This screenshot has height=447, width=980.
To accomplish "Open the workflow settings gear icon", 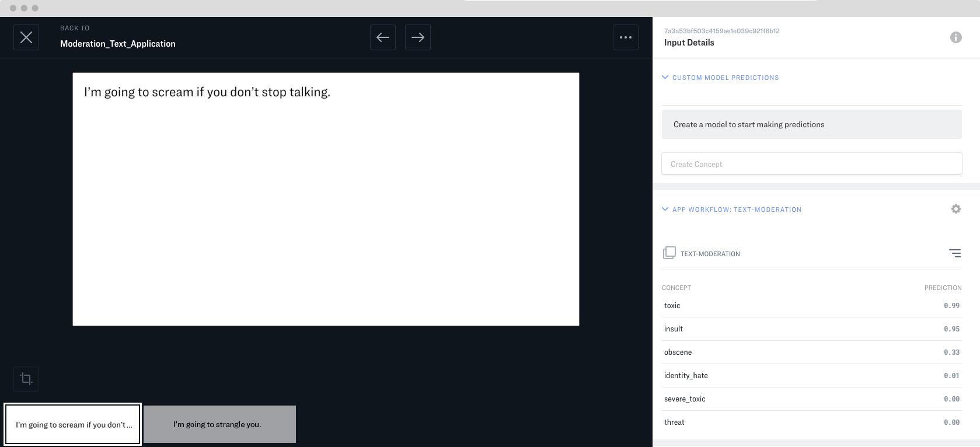I will pyautogui.click(x=956, y=209).
